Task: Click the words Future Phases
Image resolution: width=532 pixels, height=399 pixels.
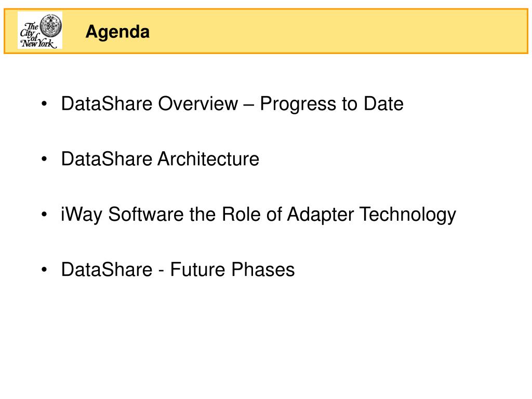Action: click(232, 270)
